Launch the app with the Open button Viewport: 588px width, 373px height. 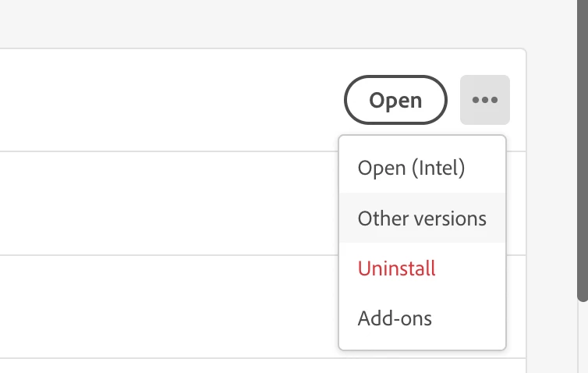point(395,100)
